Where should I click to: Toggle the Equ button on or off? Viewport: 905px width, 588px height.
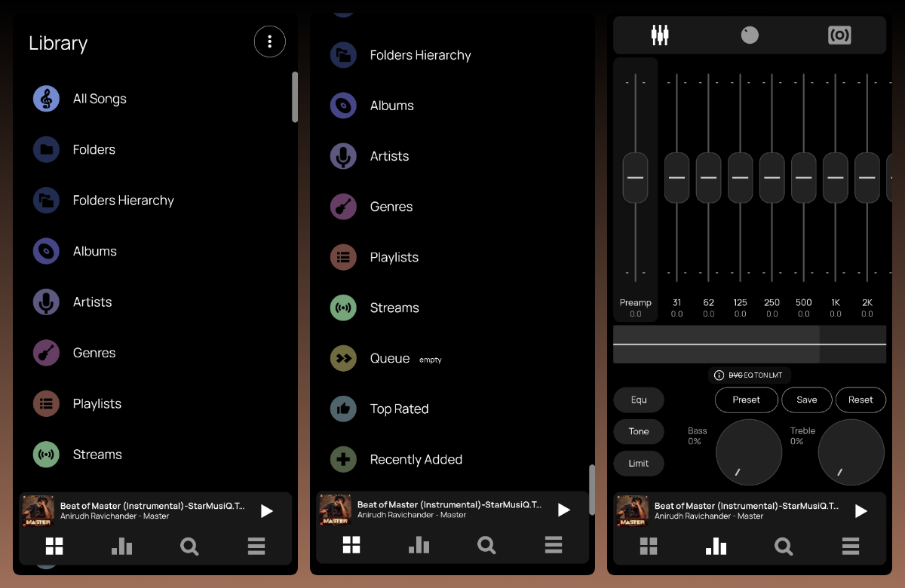[639, 400]
